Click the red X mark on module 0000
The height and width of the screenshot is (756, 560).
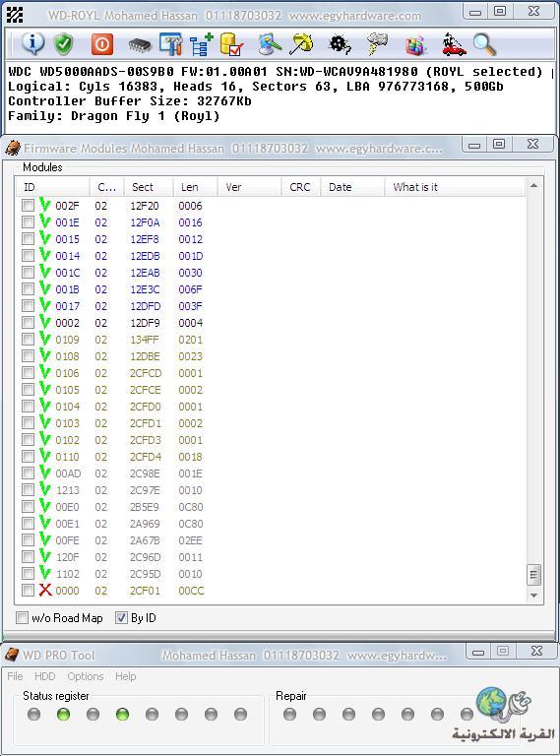coord(45,590)
